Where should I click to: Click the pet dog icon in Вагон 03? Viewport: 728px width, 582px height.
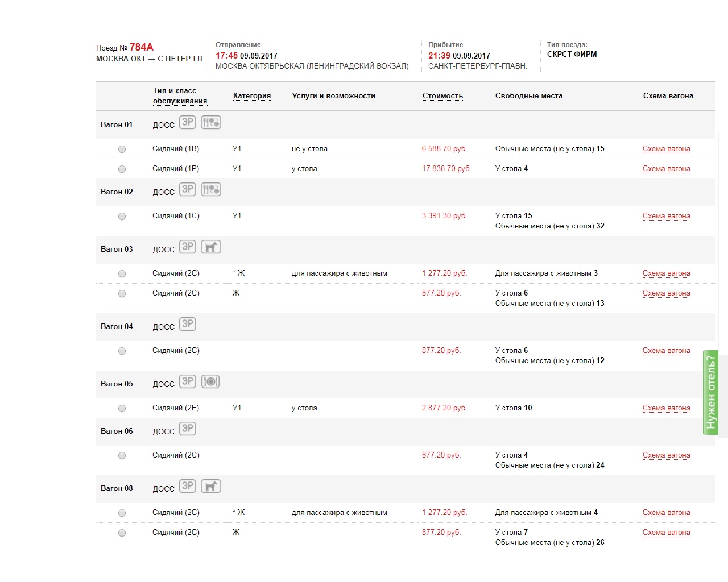[x=211, y=247]
